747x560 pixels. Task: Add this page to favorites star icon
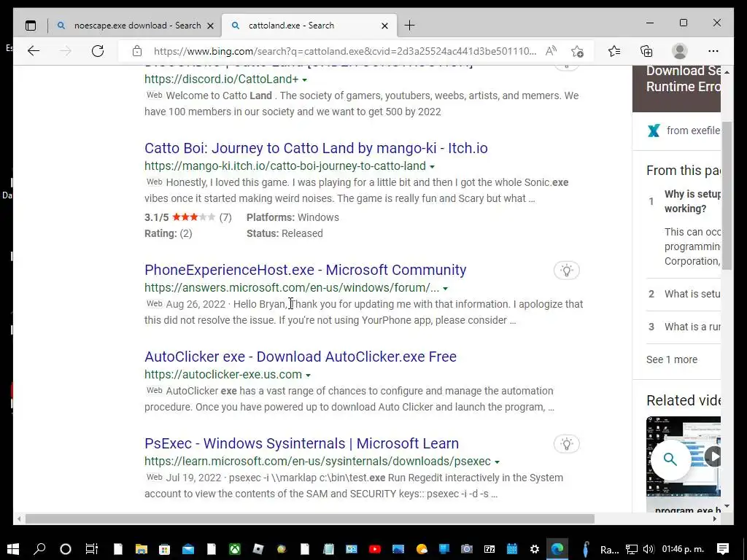click(x=578, y=51)
